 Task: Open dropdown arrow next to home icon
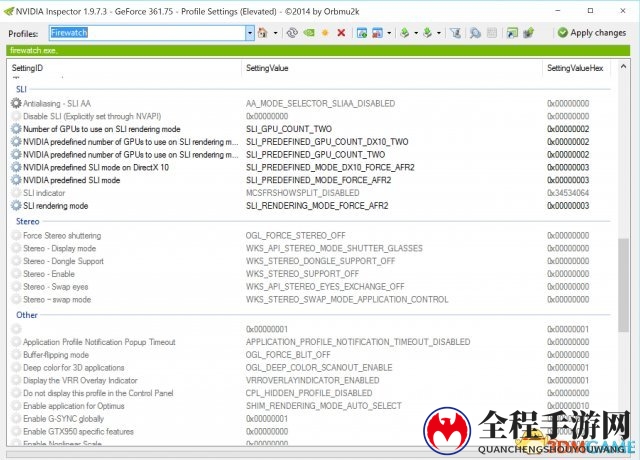point(276,33)
